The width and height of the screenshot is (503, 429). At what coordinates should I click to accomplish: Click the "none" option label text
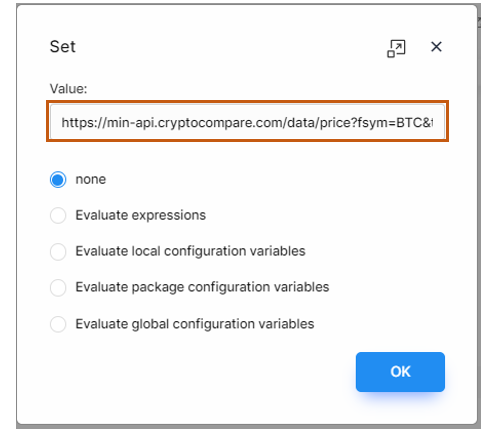[91, 180]
